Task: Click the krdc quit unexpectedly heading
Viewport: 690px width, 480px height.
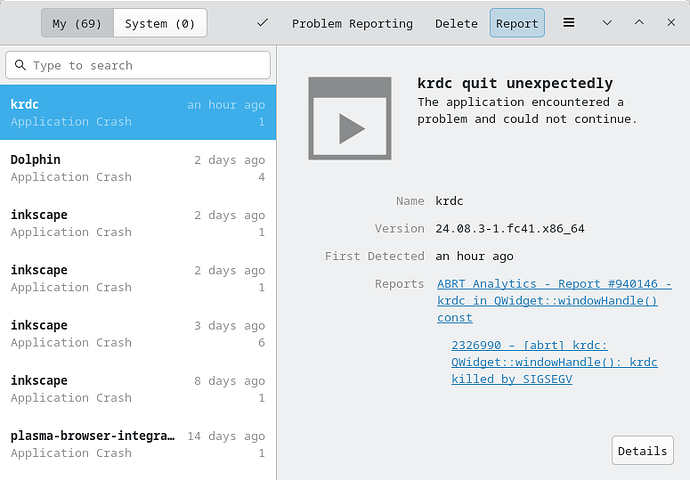Action: [x=515, y=83]
